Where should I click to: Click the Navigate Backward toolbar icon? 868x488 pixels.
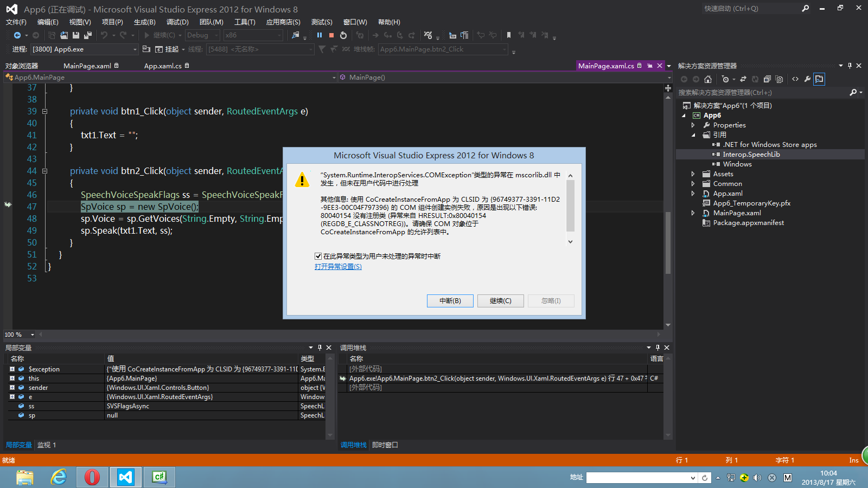[x=17, y=35]
